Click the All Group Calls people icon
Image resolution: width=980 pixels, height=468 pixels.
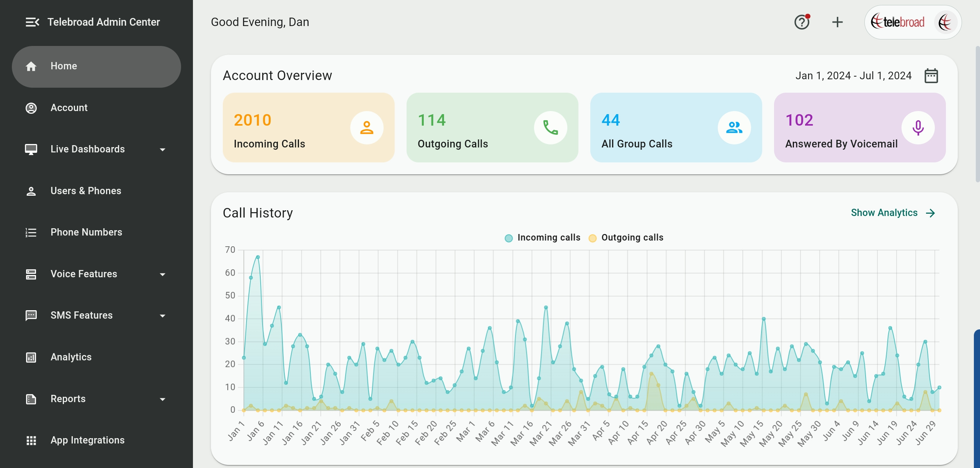point(734,128)
